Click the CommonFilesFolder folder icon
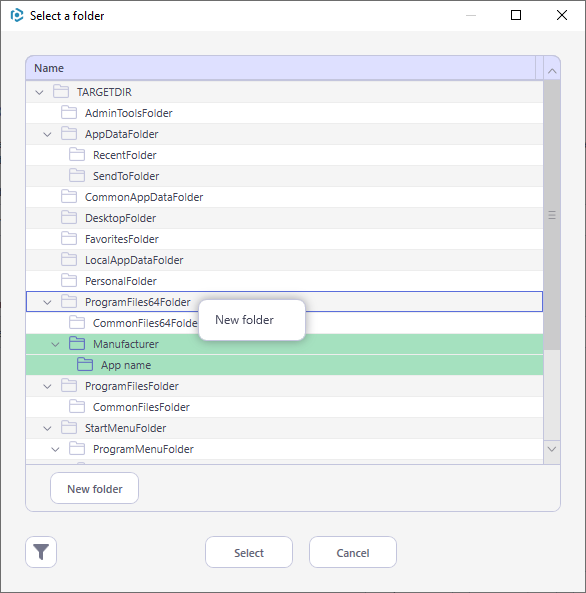The image size is (586, 593). tap(77, 406)
